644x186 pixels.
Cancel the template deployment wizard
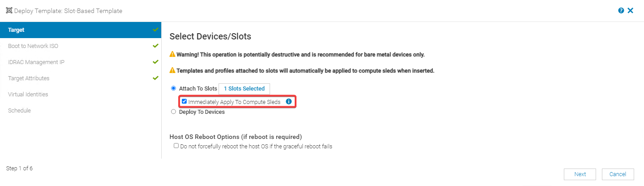point(618,174)
